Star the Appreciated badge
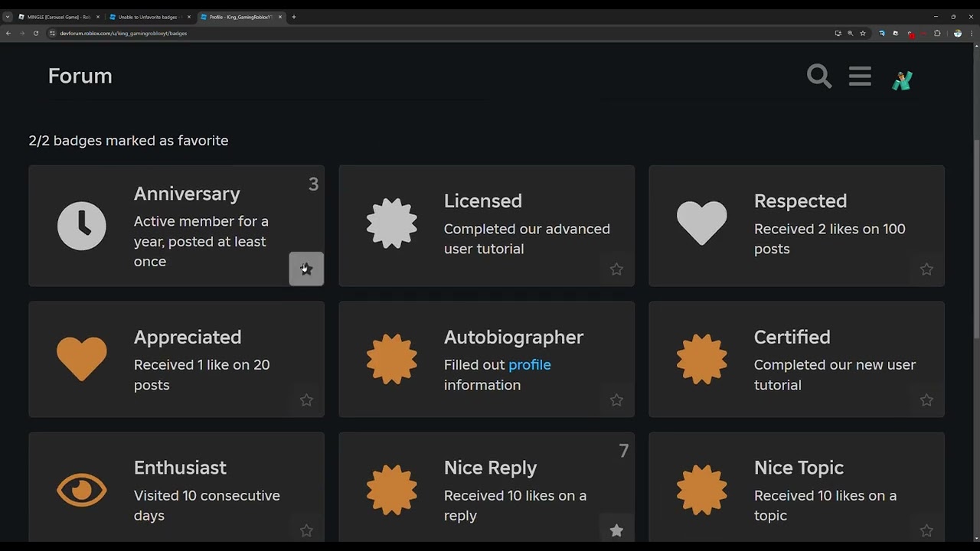980x551 pixels. (x=306, y=400)
